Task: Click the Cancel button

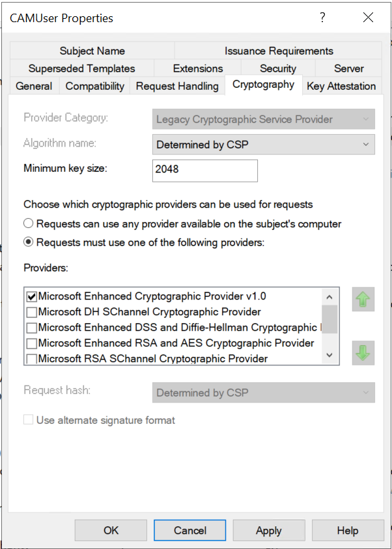Action: coord(190,531)
